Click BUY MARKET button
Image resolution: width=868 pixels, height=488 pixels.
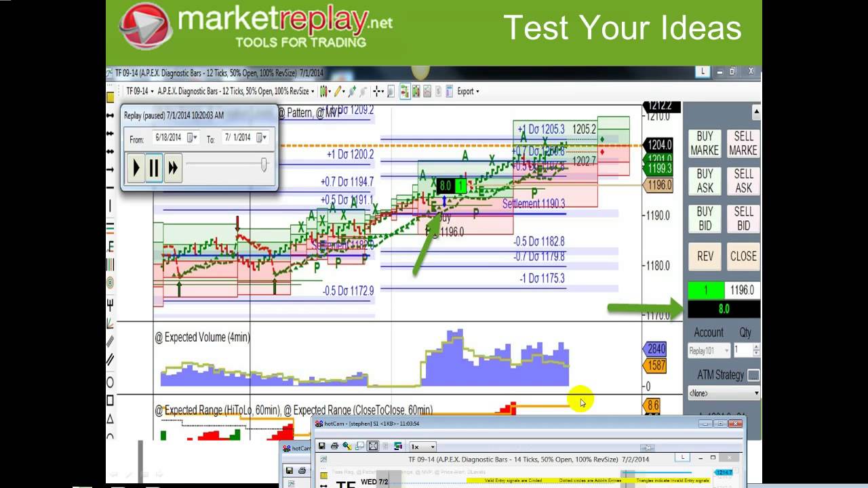point(705,143)
